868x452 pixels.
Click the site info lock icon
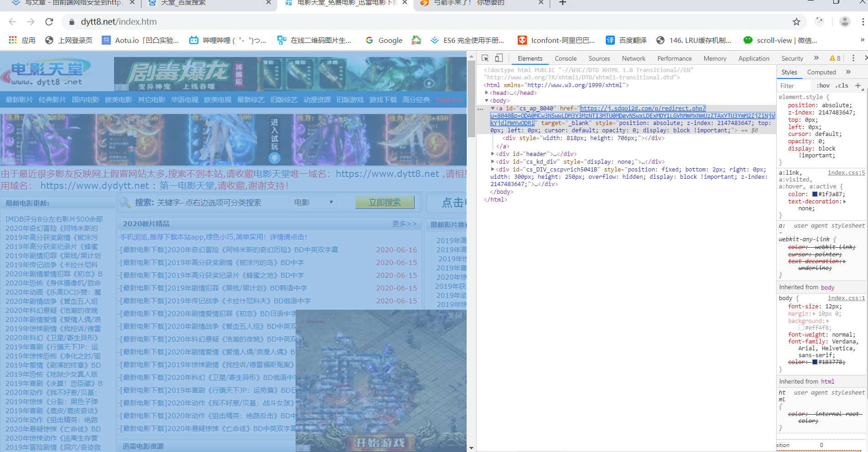pyautogui.click(x=71, y=22)
